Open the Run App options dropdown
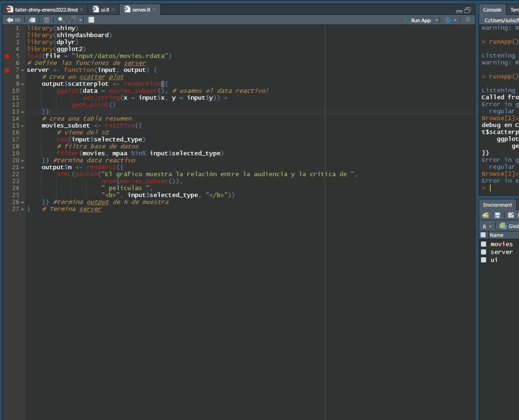The height and width of the screenshot is (420, 519). (437, 20)
